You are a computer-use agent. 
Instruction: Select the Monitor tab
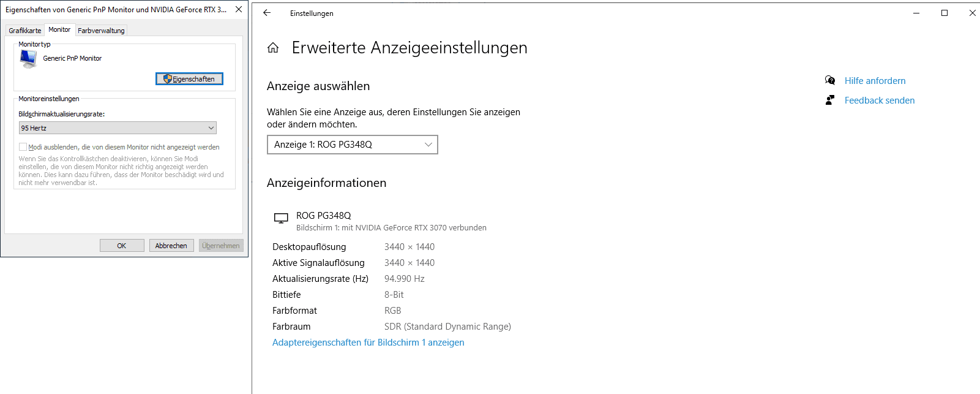(x=59, y=29)
